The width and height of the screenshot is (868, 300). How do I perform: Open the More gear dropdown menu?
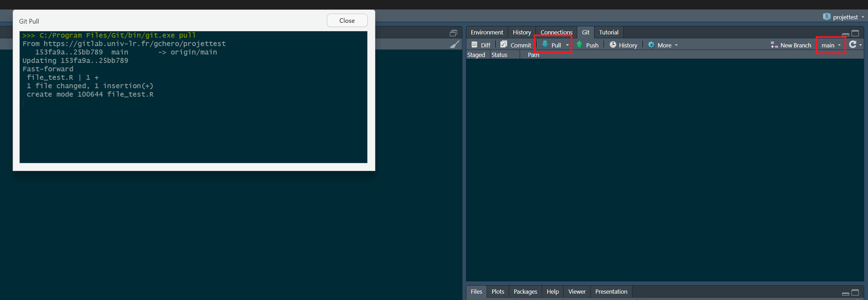coord(663,45)
